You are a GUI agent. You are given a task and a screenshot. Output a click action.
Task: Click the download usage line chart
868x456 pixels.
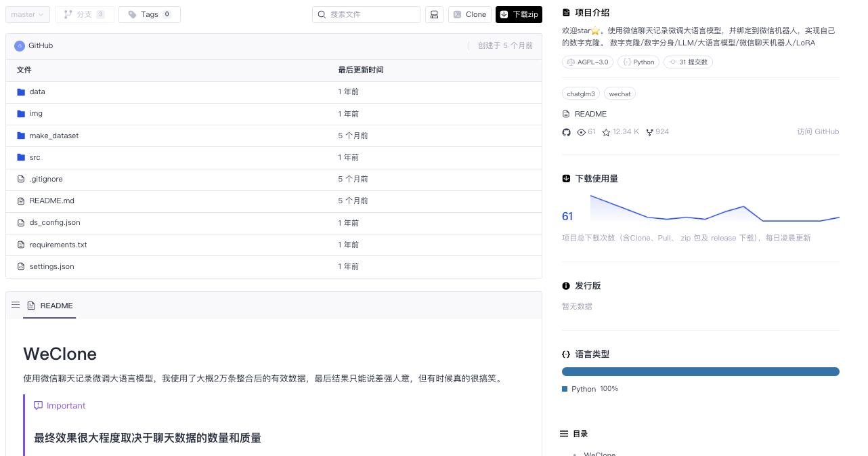[x=715, y=208]
